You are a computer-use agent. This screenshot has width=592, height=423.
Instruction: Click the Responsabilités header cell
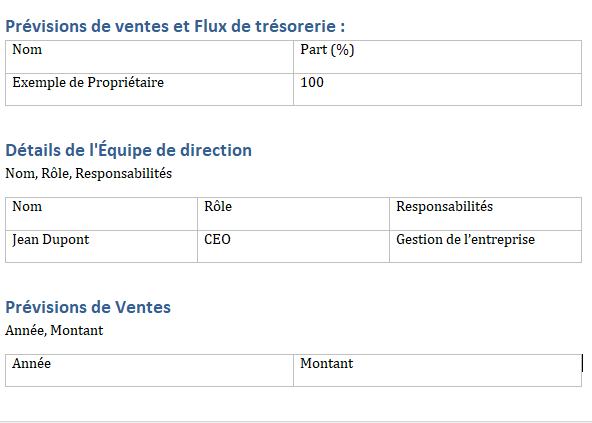point(486,214)
